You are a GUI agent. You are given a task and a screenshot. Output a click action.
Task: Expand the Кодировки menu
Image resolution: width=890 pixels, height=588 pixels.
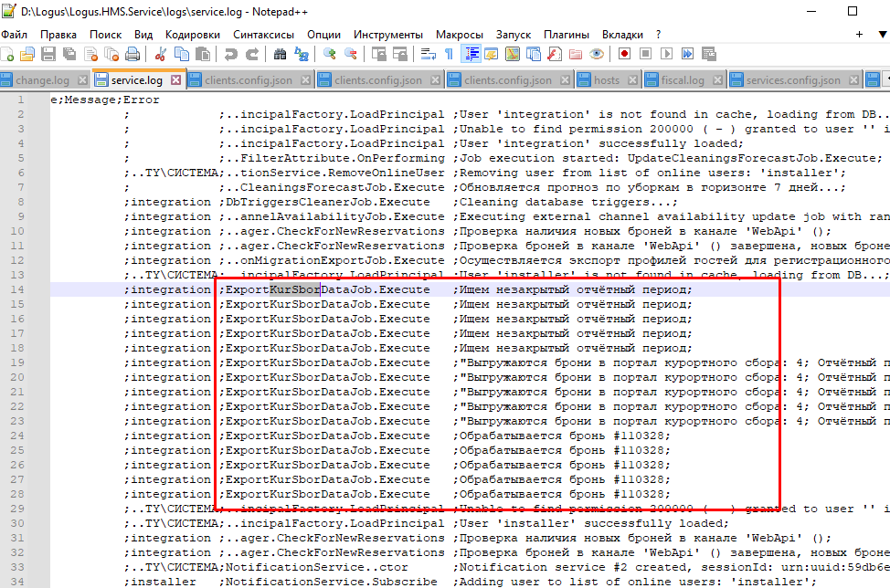[192, 34]
